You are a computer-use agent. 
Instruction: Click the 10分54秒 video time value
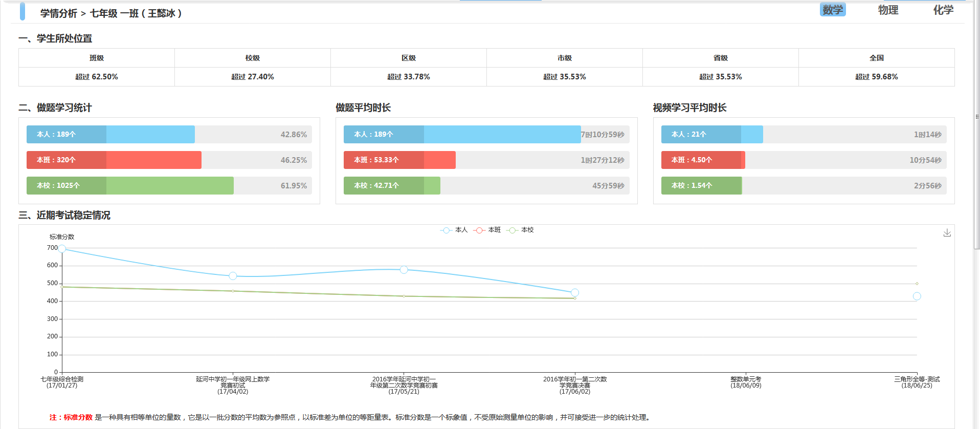click(925, 160)
